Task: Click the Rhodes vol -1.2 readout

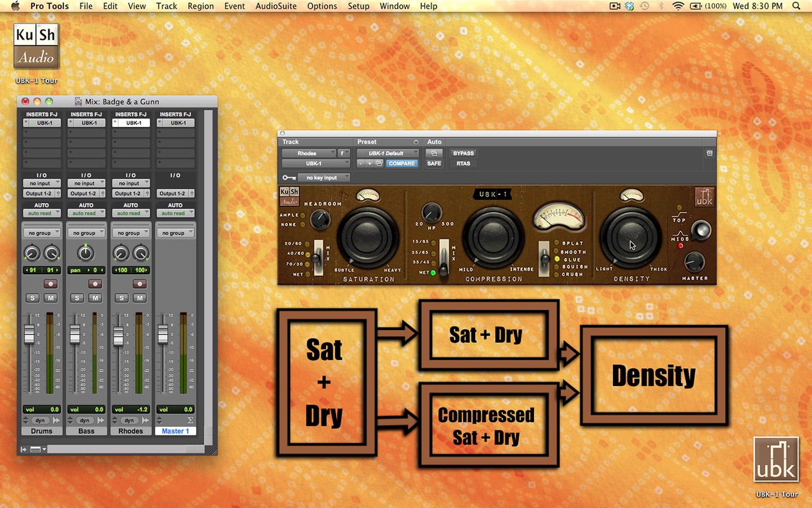Action: click(x=131, y=409)
